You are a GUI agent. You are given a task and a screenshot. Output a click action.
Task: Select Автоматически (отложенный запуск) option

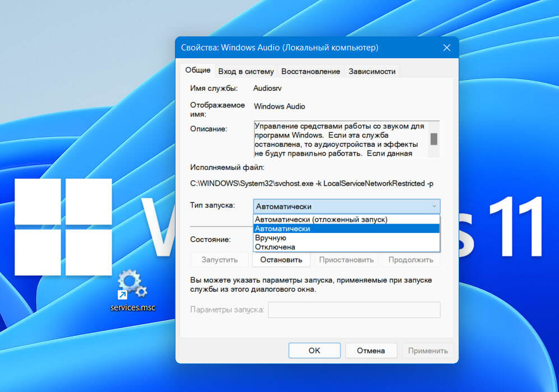(346, 220)
